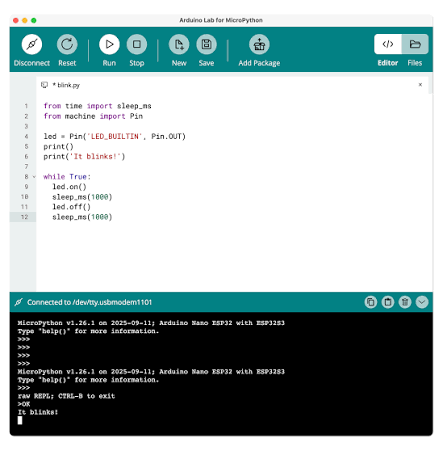Create a new file with New

tap(179, 44)
